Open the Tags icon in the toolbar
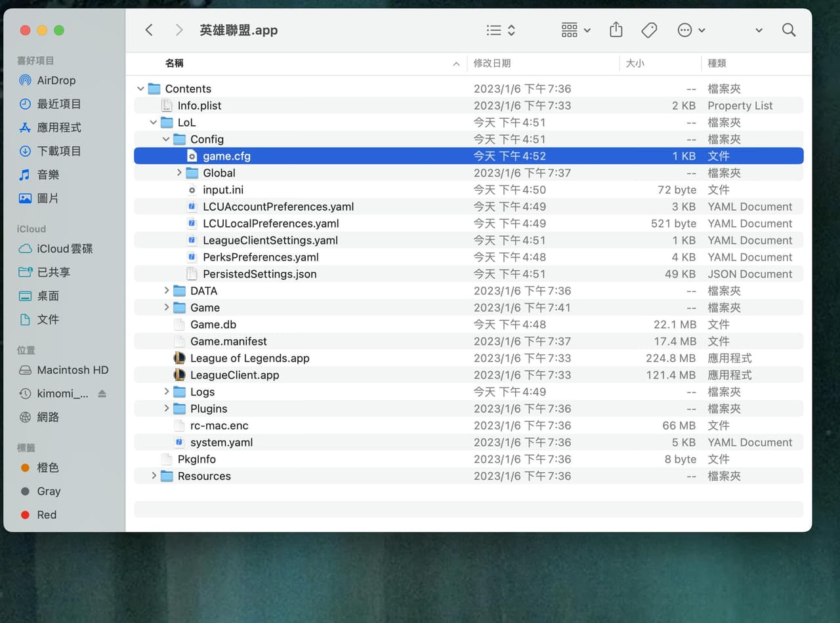840x623 pixels. 649,30
